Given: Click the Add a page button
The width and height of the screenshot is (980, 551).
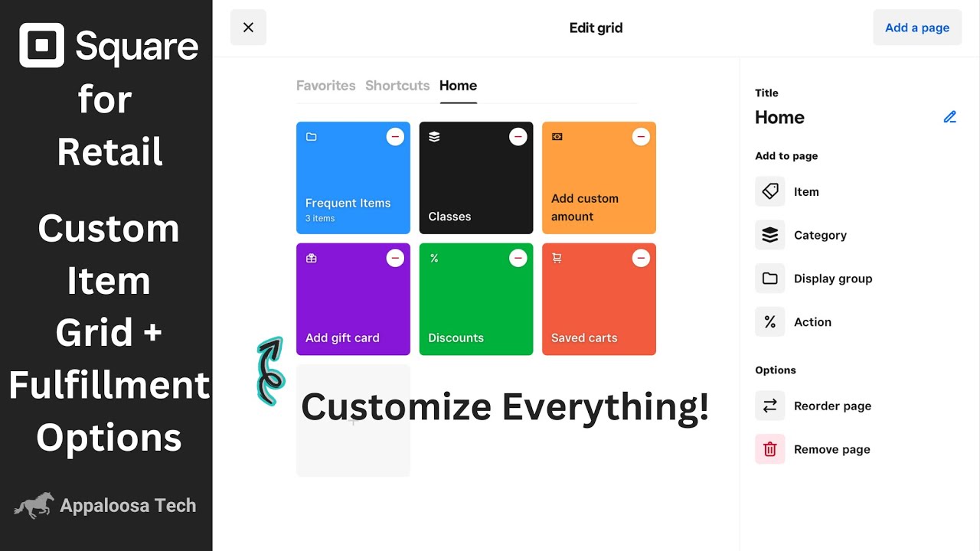Looking at the screenshot, I should (917, 28).
